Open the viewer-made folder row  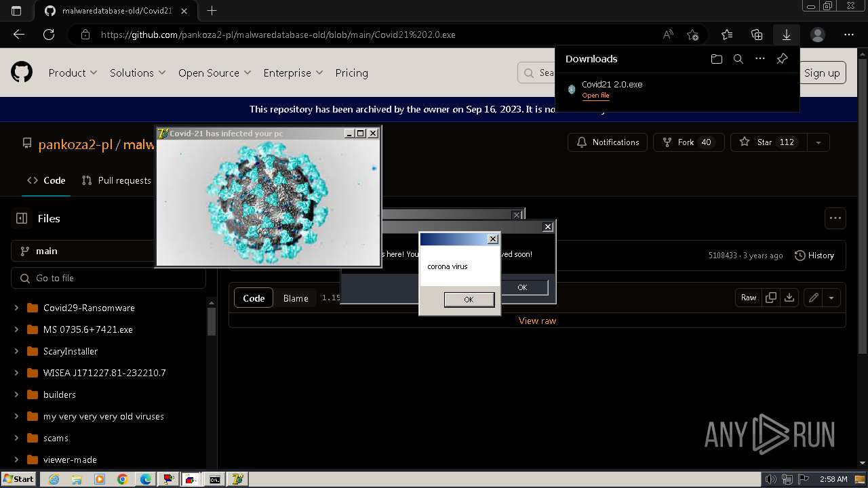pos(108,460)
